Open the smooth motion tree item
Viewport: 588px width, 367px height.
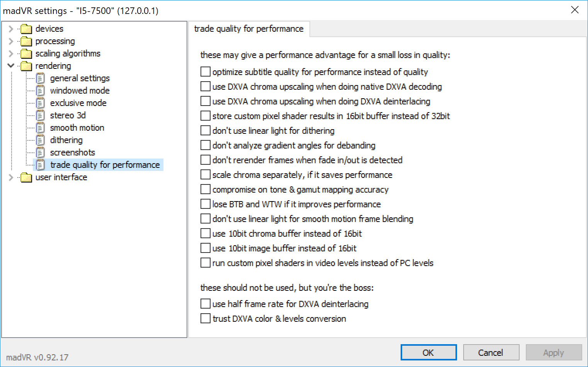[77, 128]
